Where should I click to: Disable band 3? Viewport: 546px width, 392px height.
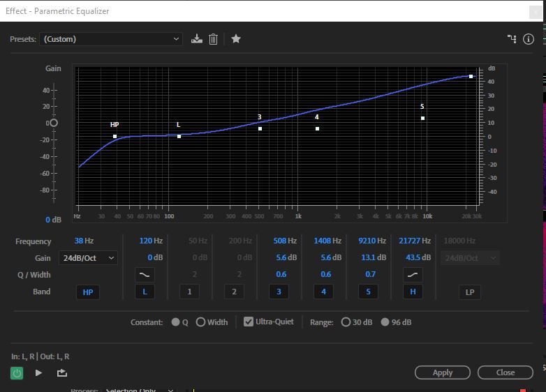pos(279,292)
